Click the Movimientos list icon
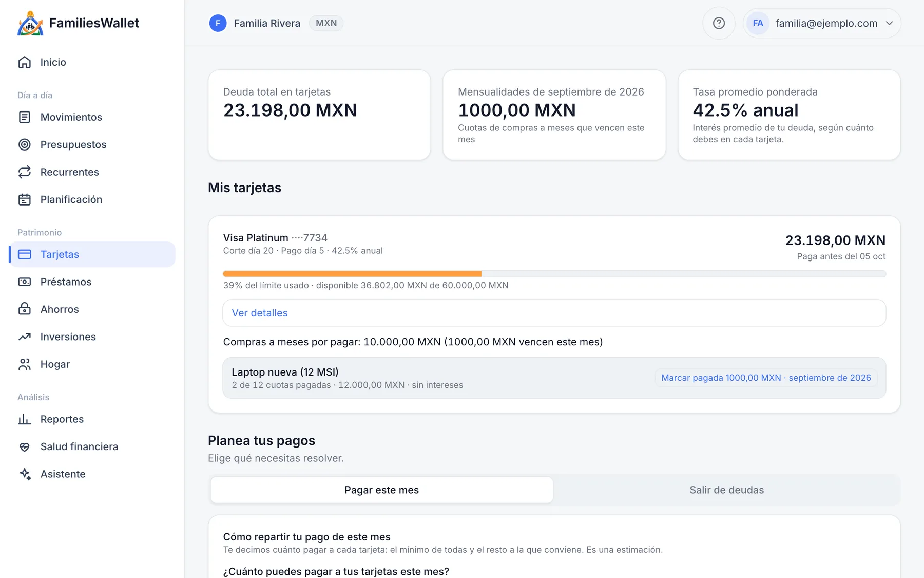 [25, 117]
